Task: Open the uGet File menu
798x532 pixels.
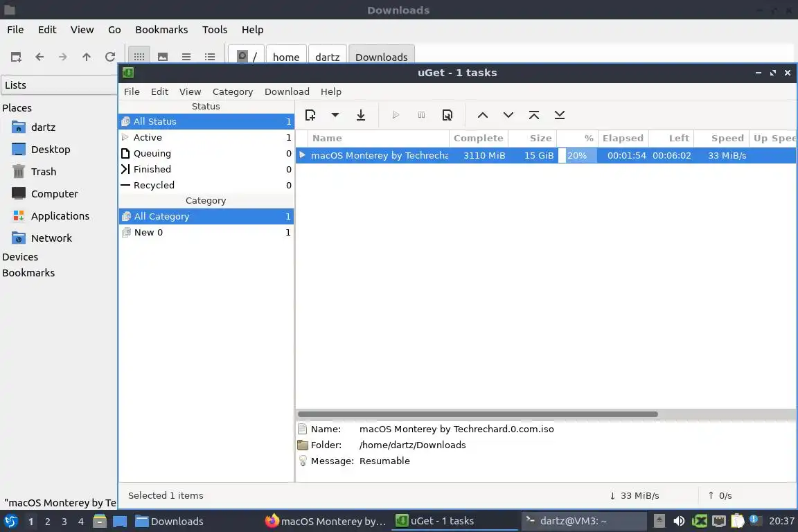Action: (x=132, y=91)
